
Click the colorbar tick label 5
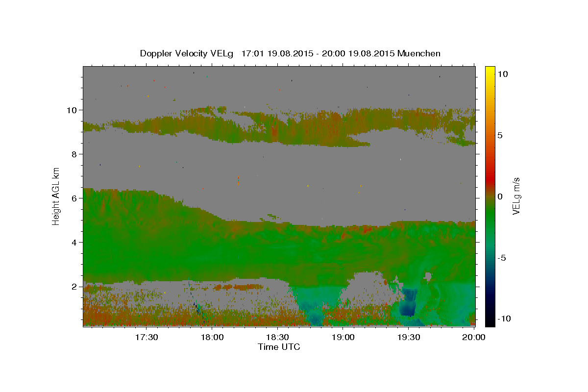pyautogui.click(x=500, y=135)
